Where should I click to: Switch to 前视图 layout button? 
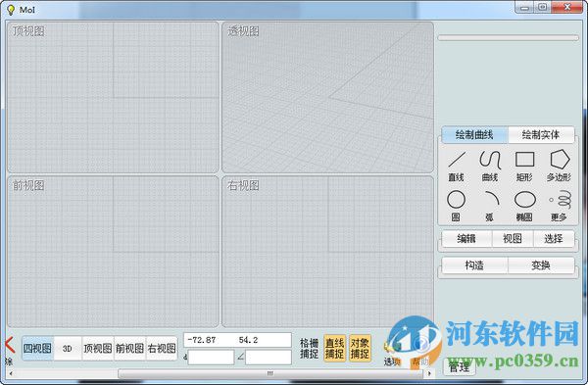tap(129, 348)
